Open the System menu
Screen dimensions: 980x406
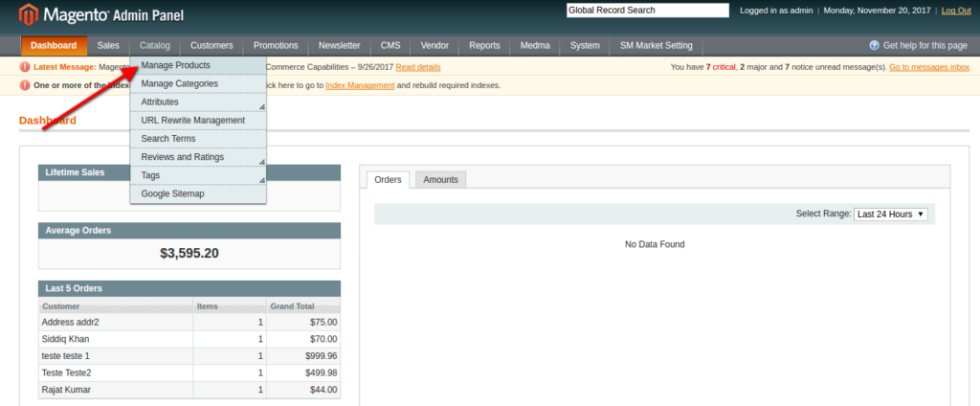(x=585, y=46)
